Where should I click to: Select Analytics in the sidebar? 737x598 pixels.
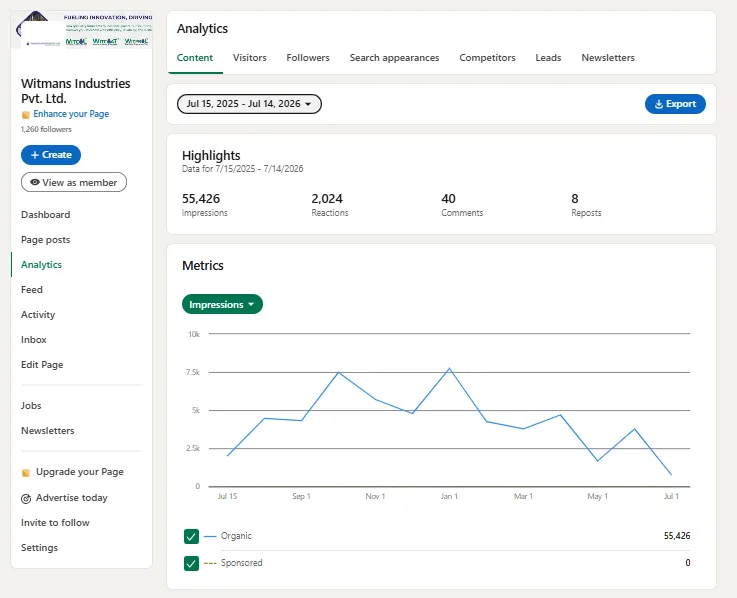41,265
